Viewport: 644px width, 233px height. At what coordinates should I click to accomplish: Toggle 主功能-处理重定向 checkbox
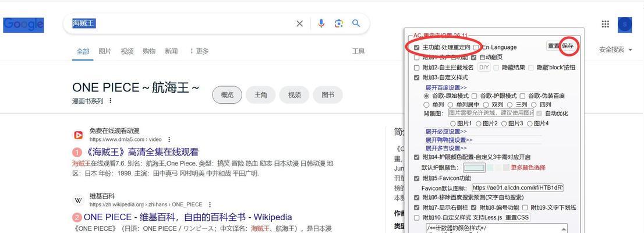tap(417, 48)
